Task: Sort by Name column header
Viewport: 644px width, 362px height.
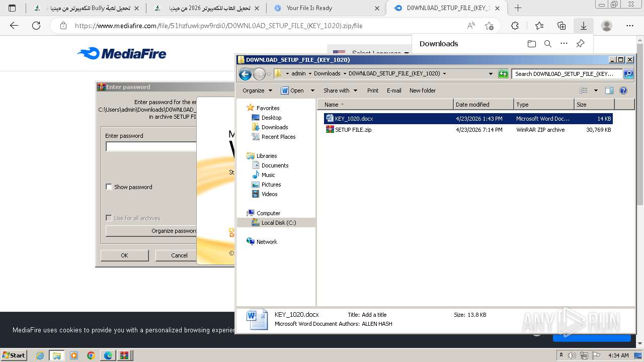Action: (385, 105)
